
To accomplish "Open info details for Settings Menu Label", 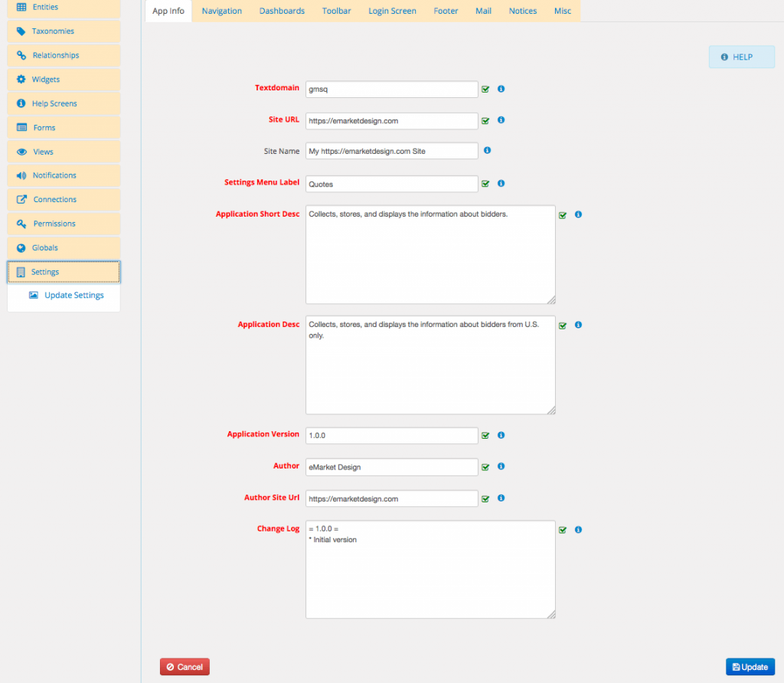I will [x=501, y=183].
